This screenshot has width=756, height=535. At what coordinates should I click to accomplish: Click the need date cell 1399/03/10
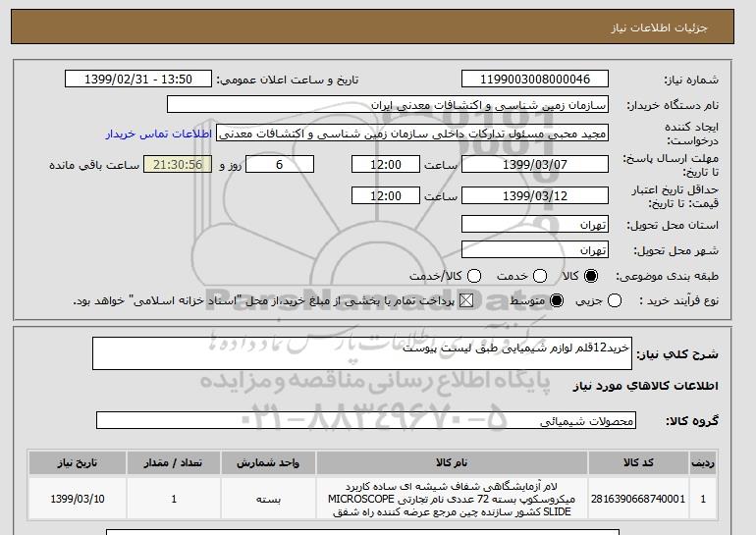point(78,499)
